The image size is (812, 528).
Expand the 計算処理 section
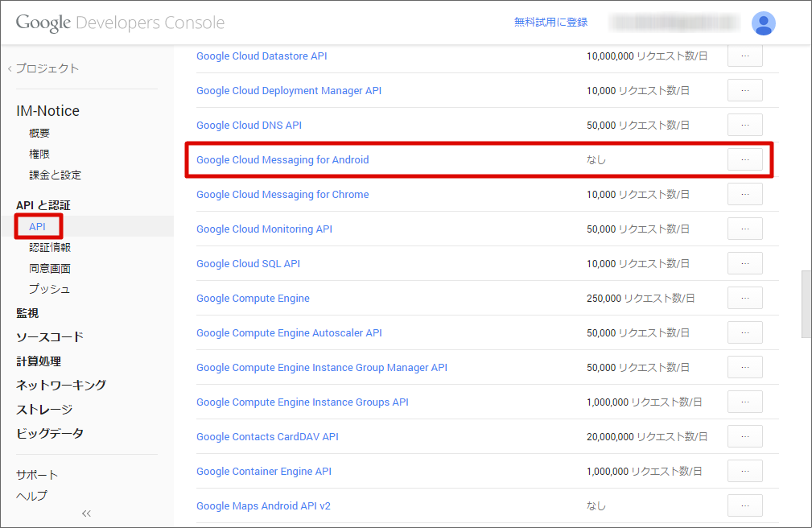tap(39, 361)
